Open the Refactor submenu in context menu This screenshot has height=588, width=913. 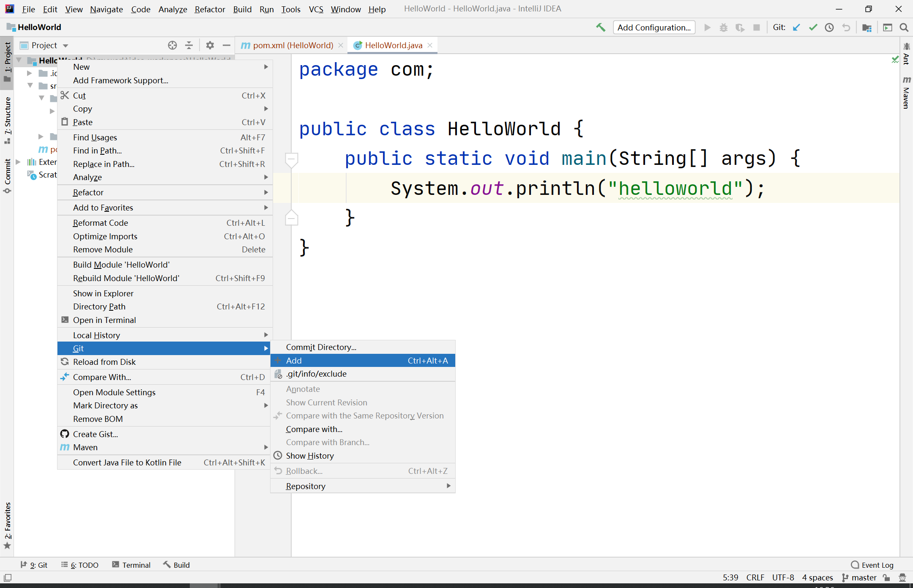tap(165, 192)
